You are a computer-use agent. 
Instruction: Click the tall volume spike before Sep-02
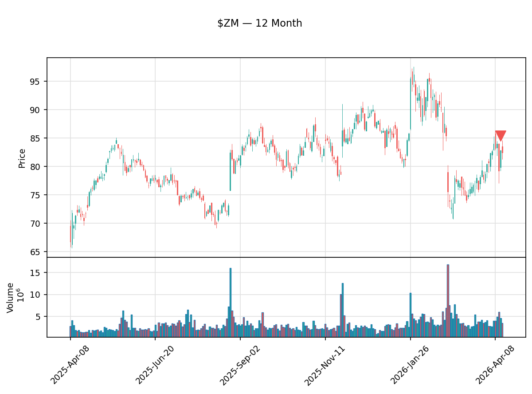tap(231, 303)
